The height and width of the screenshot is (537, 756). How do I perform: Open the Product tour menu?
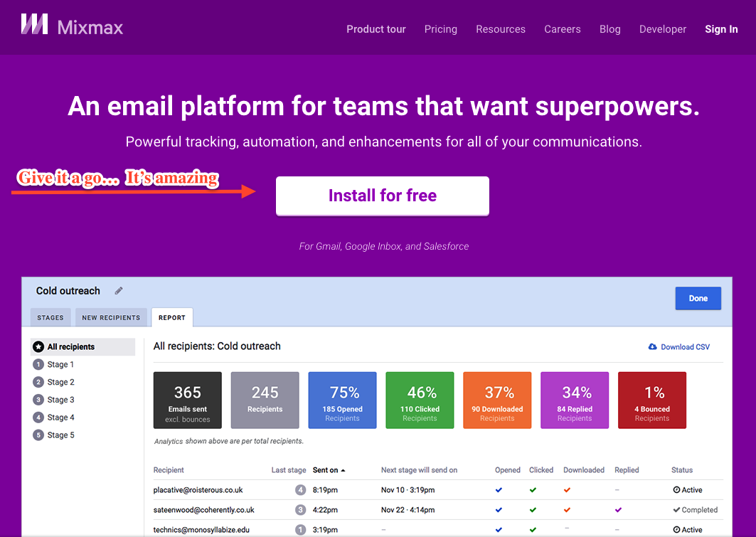click(376, 29)
